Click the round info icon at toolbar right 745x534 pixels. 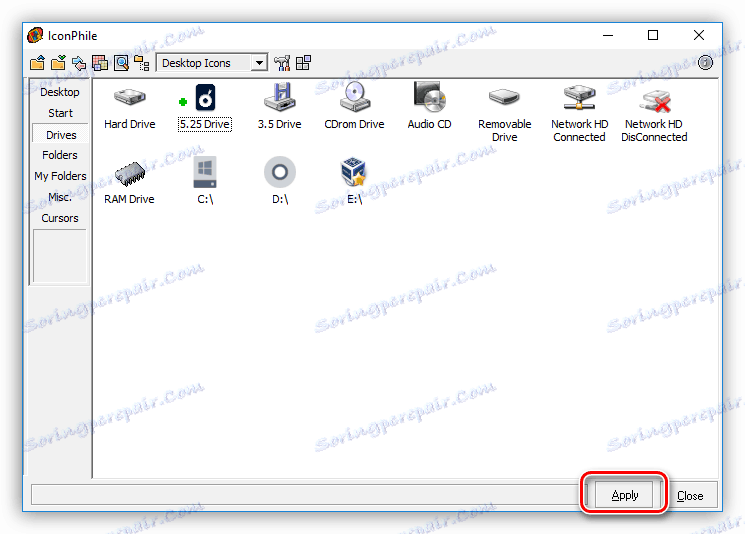pyautogui.click(x=705, y=62)
